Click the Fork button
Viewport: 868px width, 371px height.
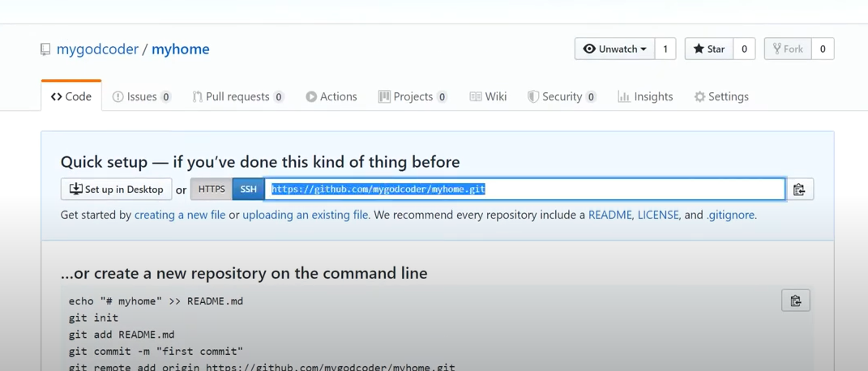tap(789, 49)
